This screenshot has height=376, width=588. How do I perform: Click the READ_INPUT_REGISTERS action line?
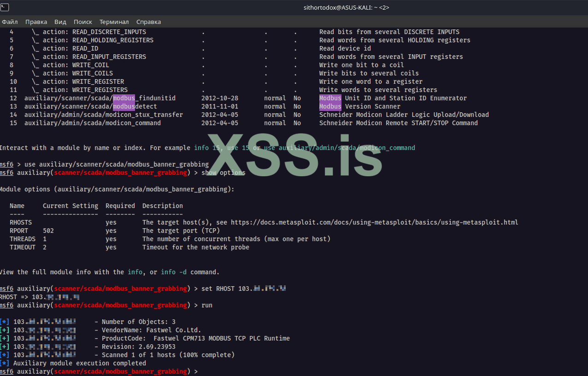[236, 57]
